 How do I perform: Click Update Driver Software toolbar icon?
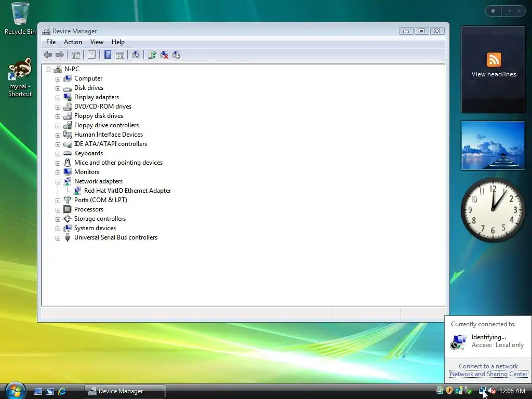tap(152, 55)
